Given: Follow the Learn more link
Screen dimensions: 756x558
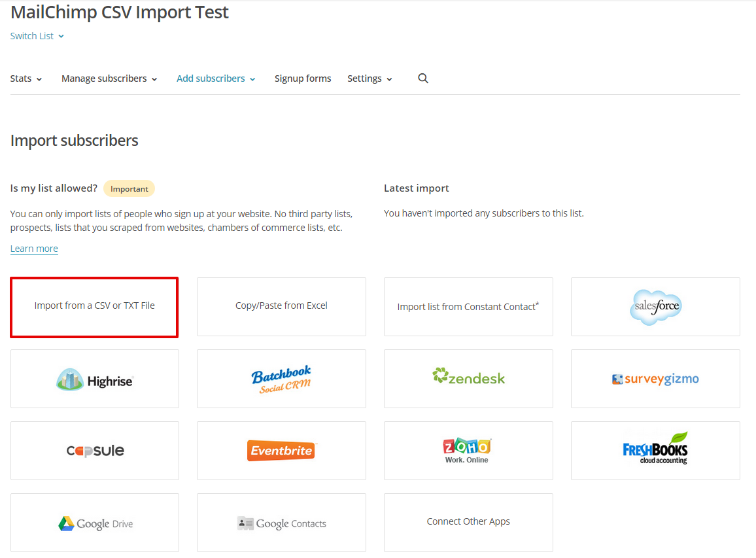Looking at the screenshot, I should click(34, 249).
